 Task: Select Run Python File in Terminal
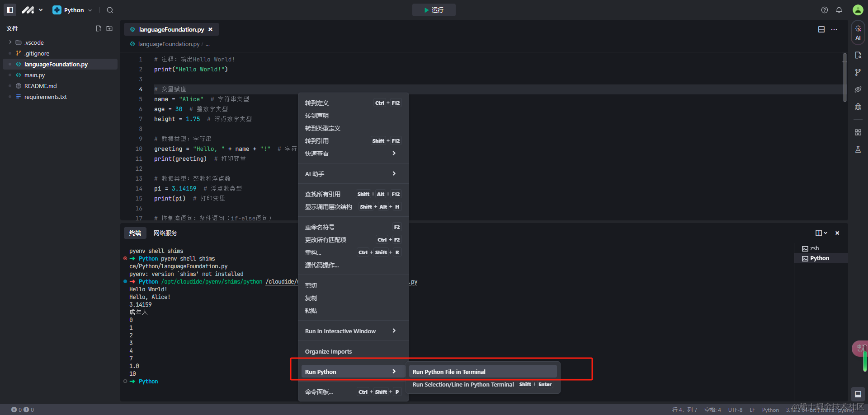[x=482, y=372]
